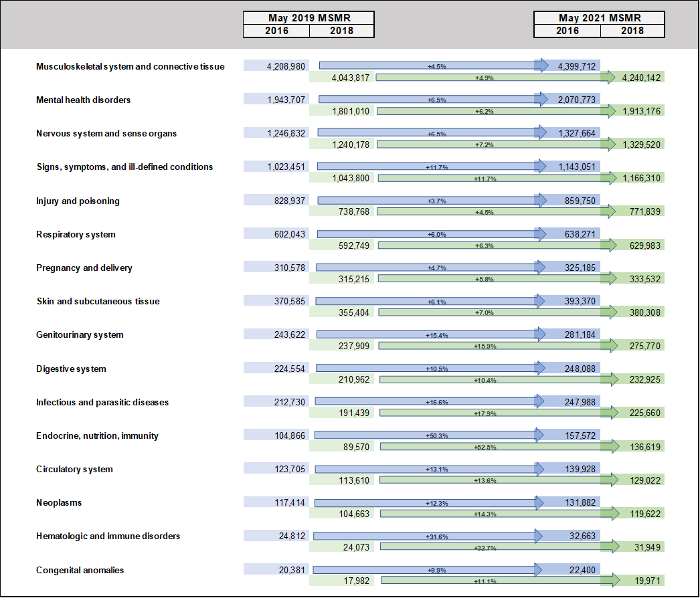
Task: Click the '+16.6%' arrow label
Action: click(x=436, y=402)
